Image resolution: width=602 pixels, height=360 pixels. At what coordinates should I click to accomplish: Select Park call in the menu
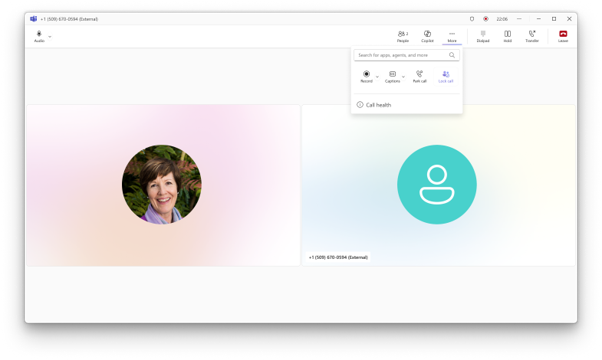tap(420, 76)
